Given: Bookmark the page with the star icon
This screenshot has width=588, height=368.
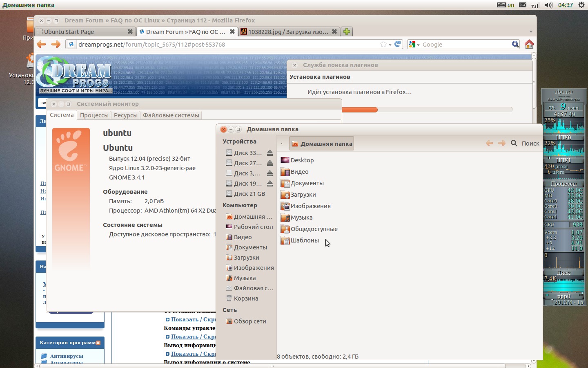Looking at the screenshot, I should click(x=383, y=44).
